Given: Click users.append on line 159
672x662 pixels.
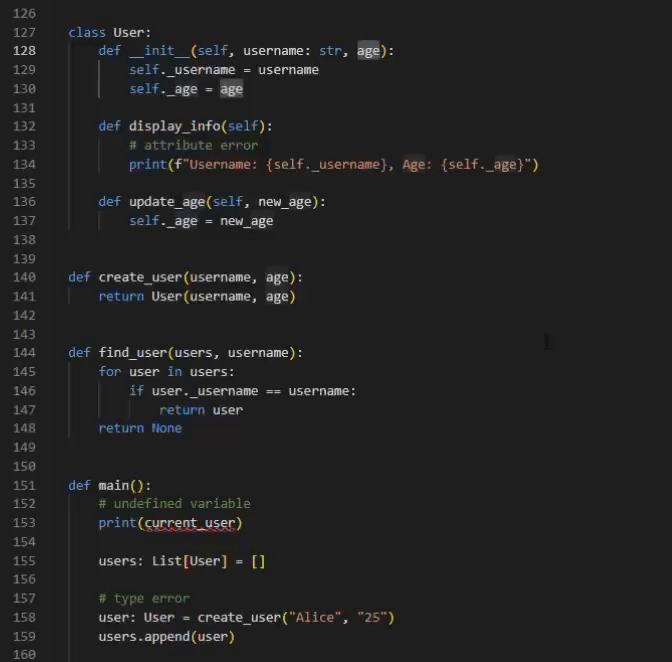Looking at the screenshot, I should point(144,636).
